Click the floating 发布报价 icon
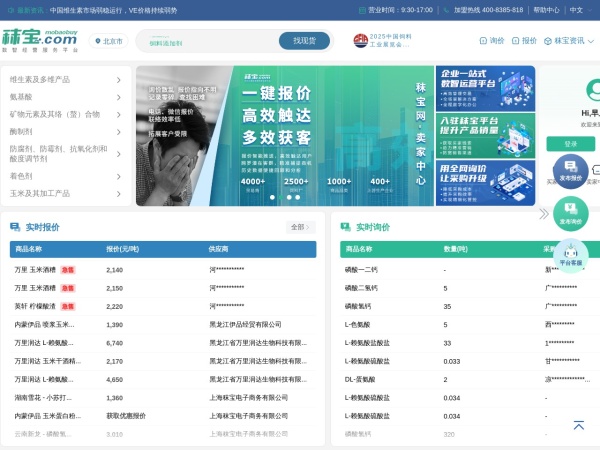600x450 pixels. point(571,171)
